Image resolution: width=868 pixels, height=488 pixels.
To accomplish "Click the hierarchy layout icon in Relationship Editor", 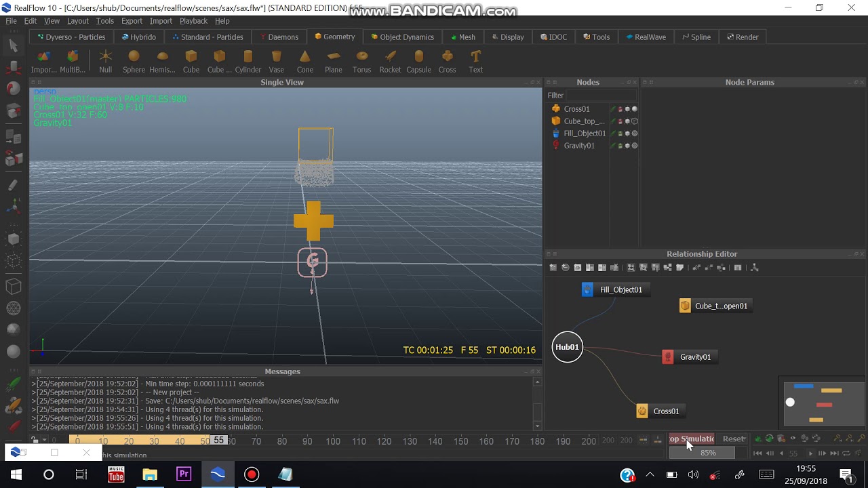I will 755,268.
